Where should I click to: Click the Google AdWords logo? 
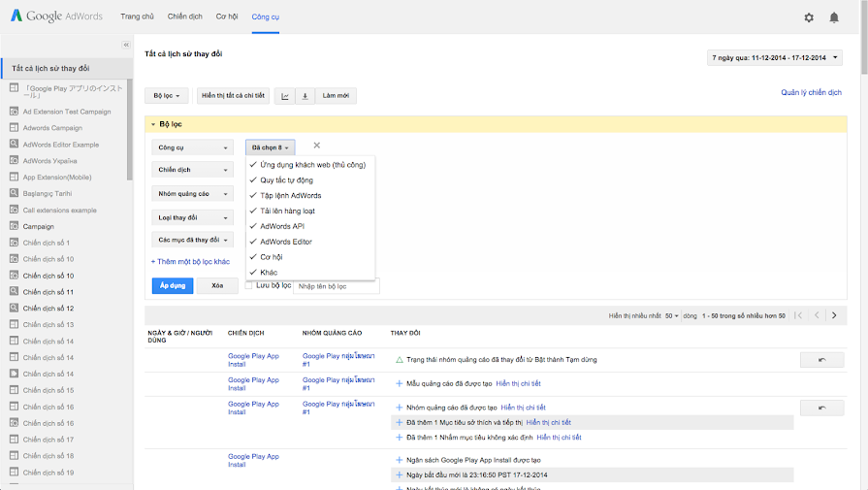[55, 16]
